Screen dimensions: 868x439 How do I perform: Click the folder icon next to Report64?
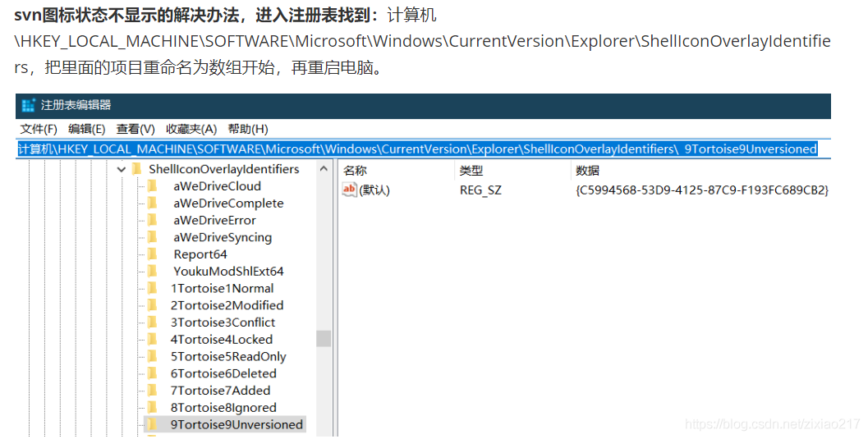[152, 254]
